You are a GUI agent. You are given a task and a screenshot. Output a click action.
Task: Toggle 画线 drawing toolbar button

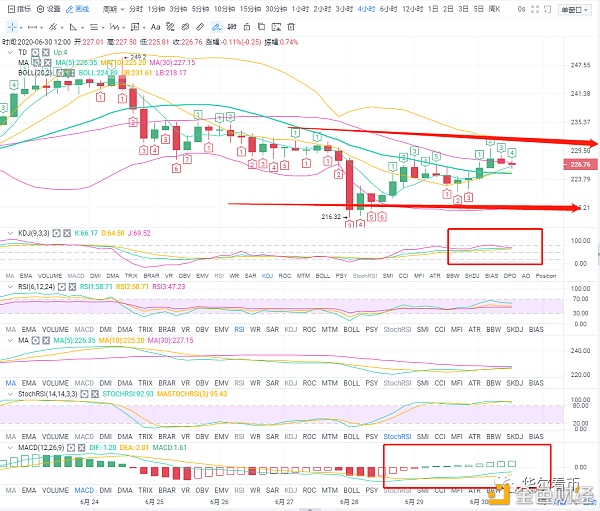click(78, 9)
